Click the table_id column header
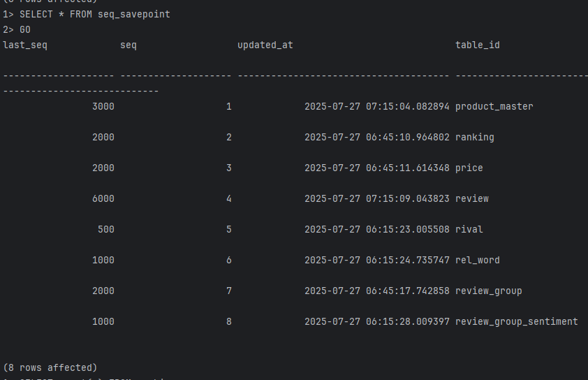This screenshot has height=380, width=588. 478,45
